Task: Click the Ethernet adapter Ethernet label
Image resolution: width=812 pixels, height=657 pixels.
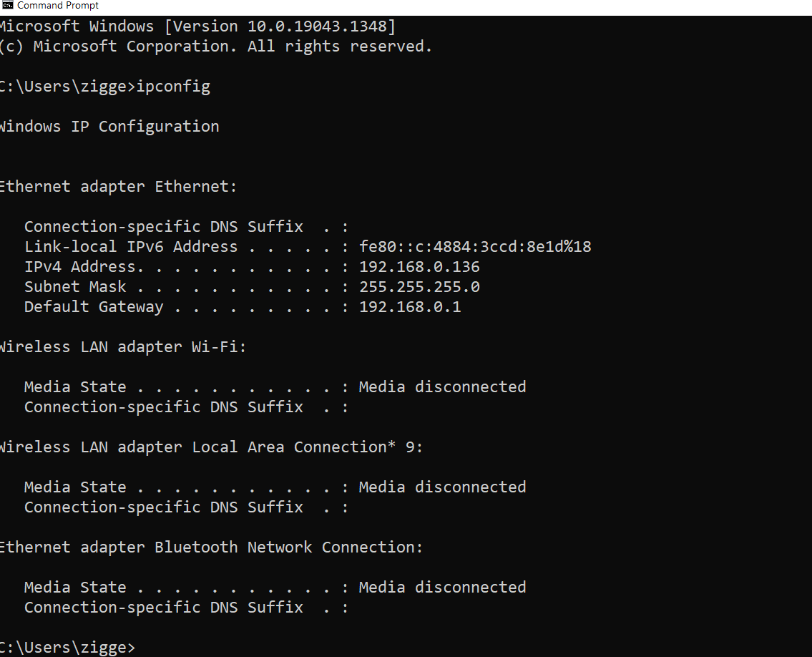Action: point(118,186)
